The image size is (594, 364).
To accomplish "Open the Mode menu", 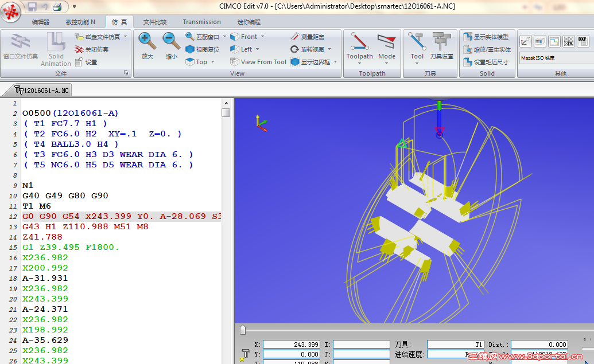I will point(386,48).
